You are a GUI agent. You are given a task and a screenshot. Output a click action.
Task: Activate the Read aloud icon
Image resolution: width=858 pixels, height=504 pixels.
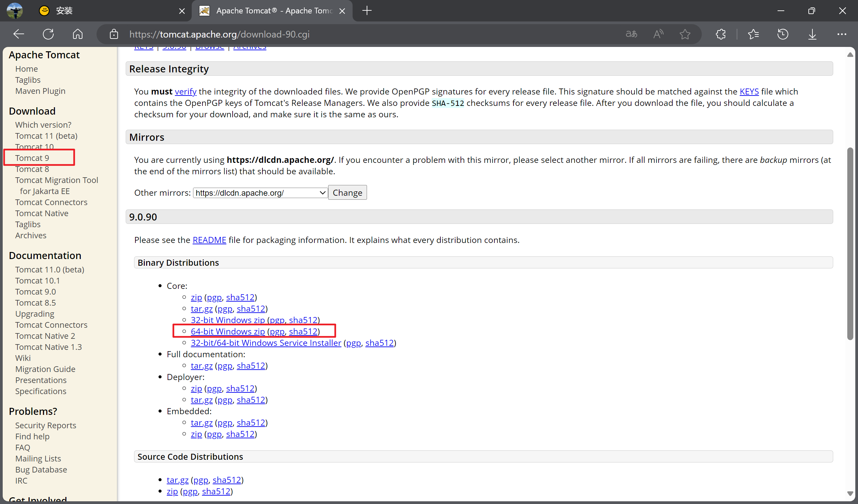click(658, 34)
